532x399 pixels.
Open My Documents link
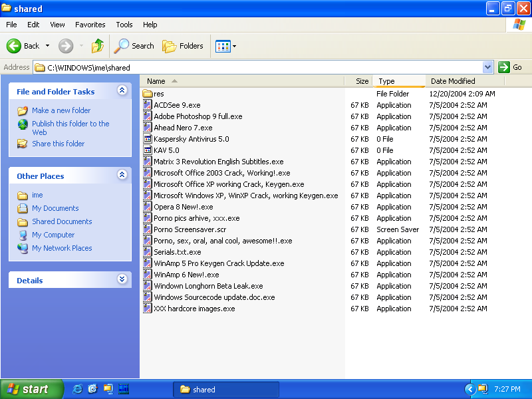point(55,208)
